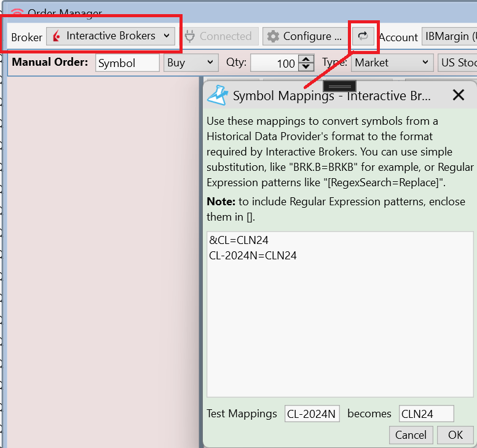
Task: Open the US Stock security type dropdown
Action: point(457,63)
